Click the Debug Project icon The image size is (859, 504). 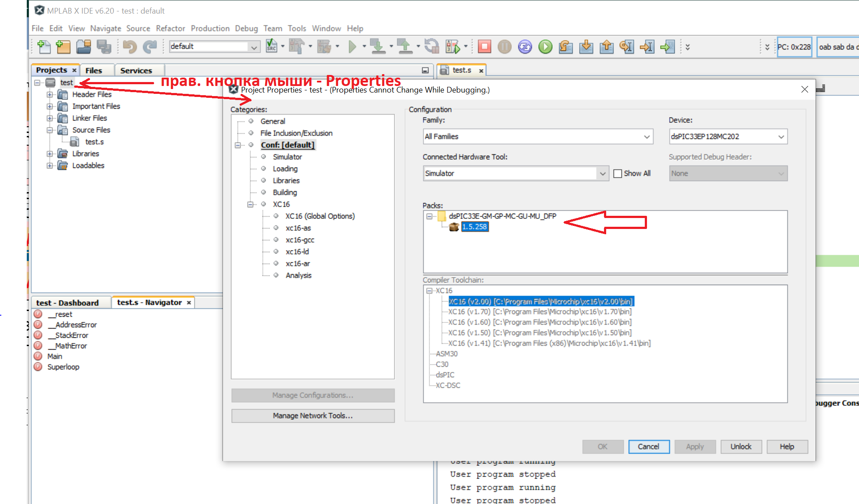point(453,46)
